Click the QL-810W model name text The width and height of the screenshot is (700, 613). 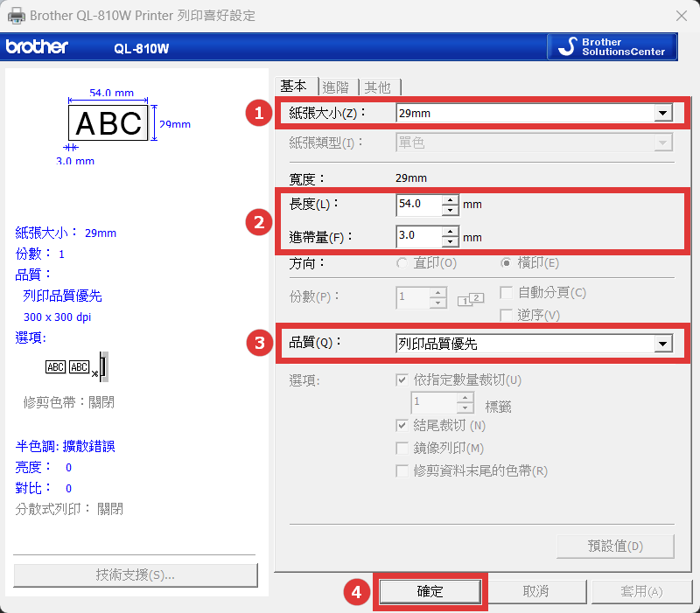tap(142, 49)
